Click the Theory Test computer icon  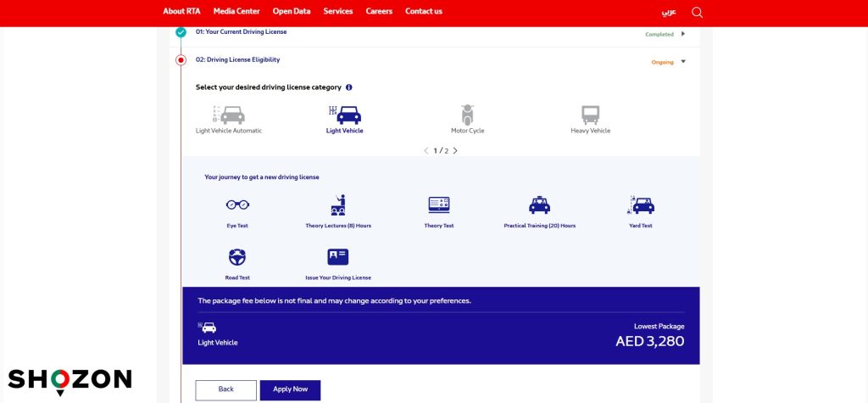[x=439, y=204]
